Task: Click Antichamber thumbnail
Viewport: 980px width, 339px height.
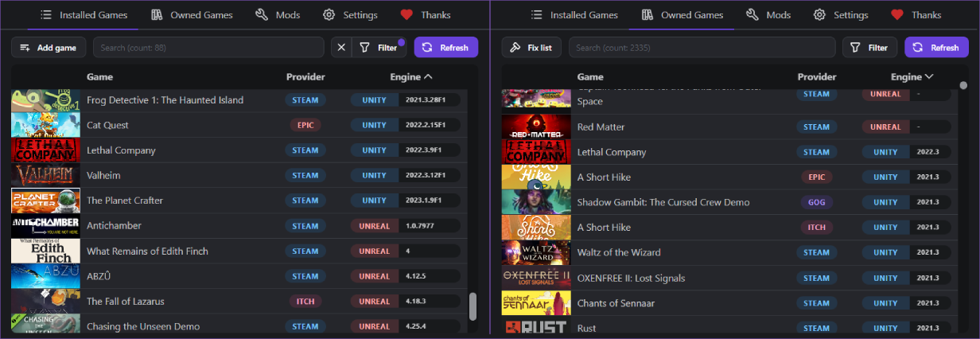Action: click(x=45, y=226)
